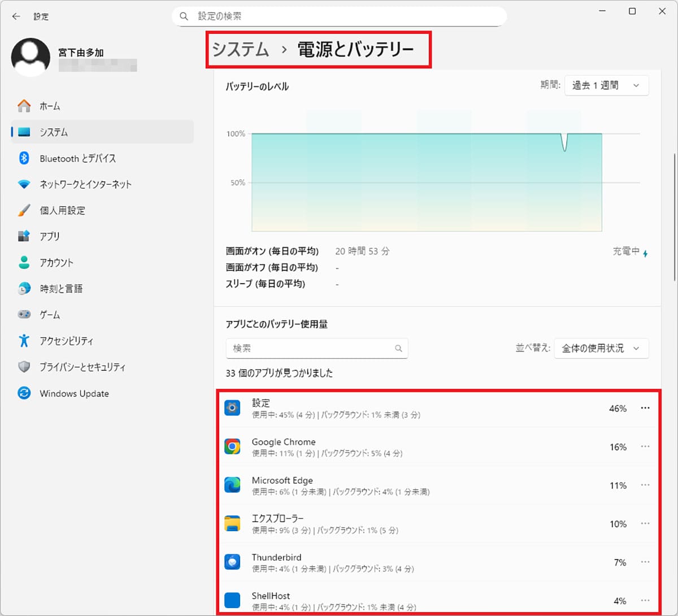
Task: Click the Google Chrome icon in battery usage list
Action: tap(232, 446)
